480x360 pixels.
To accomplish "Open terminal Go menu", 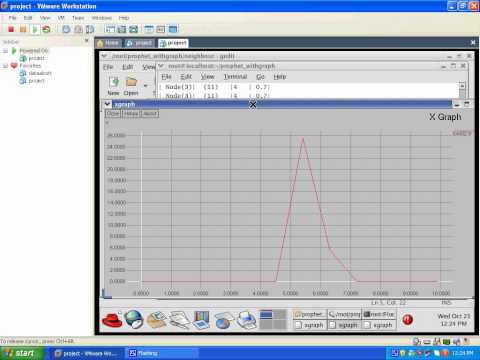I will [x=260, y=77].
